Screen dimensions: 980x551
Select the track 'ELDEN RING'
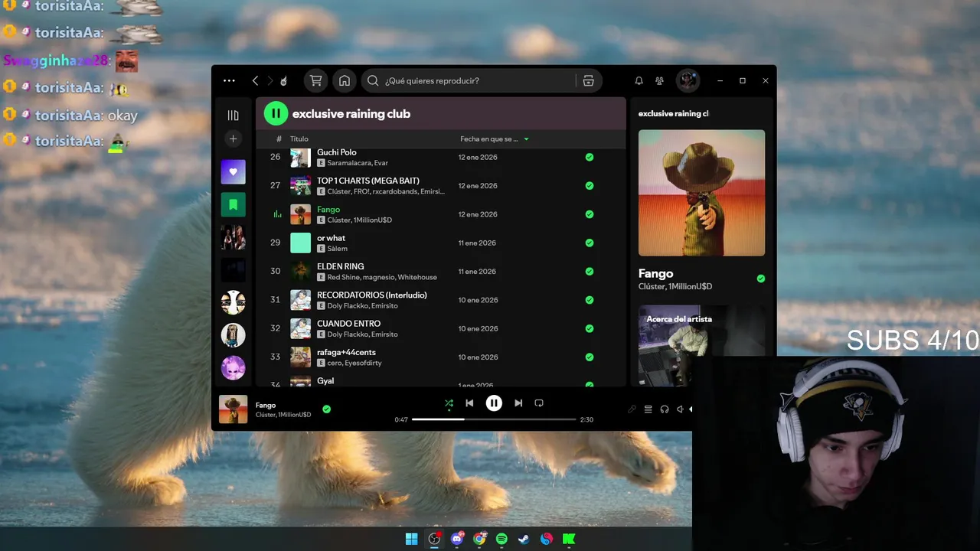point(341,266)
